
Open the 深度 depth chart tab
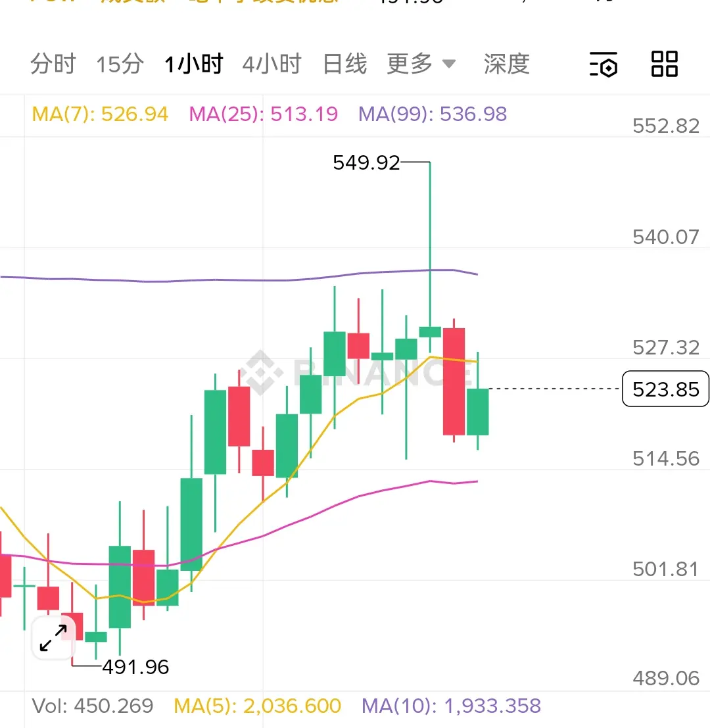click(507, 64)
